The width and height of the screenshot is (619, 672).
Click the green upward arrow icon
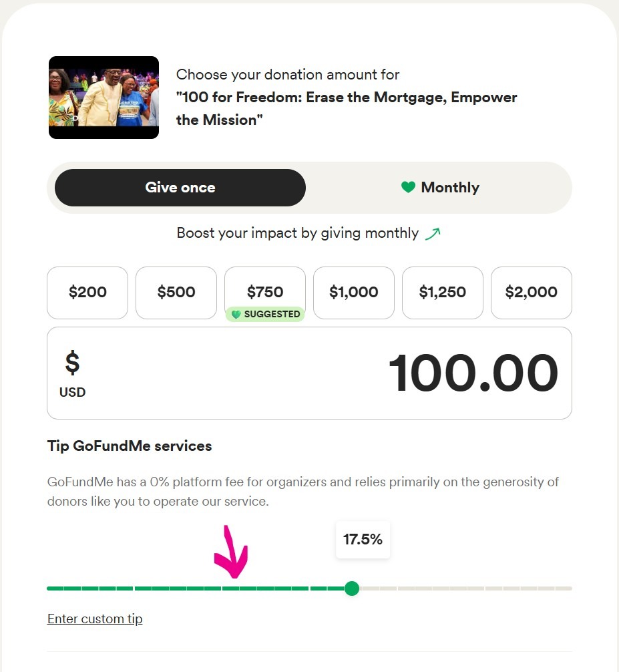[x=433, y=234]
